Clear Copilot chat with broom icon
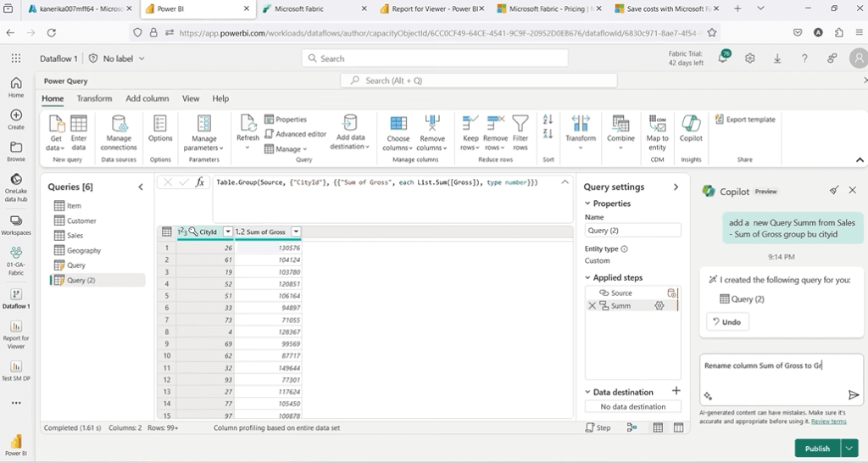 click(834, 191)
